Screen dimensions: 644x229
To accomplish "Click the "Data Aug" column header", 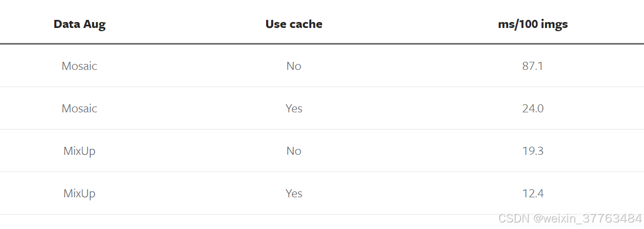I will tap(79, 24).
